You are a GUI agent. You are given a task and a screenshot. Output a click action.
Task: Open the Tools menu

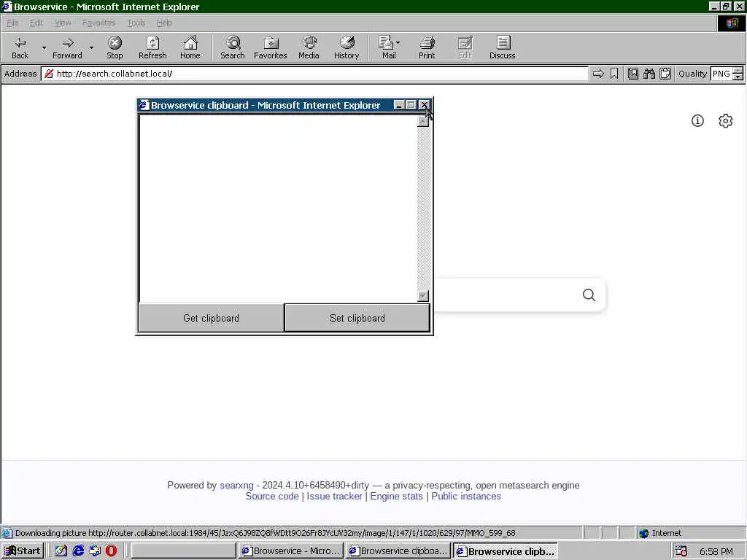[136, 23]
